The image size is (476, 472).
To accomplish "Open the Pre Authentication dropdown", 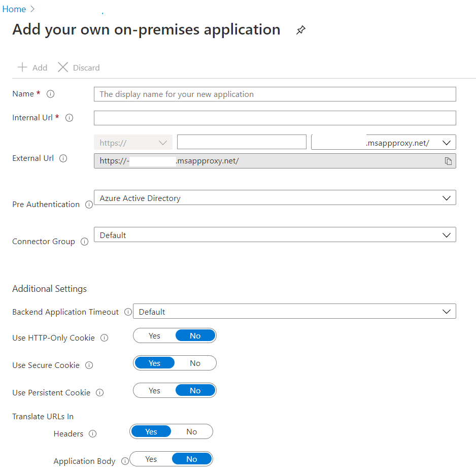I will coord(446,198).
